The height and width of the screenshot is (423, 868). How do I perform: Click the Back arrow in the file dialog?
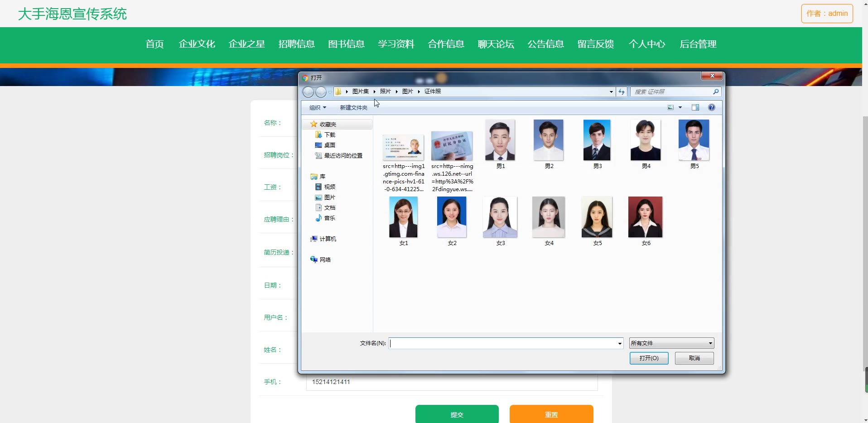tap(308, 92)
